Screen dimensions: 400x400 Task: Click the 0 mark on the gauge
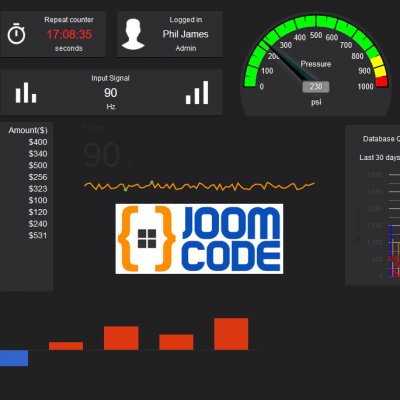(262, 87)
